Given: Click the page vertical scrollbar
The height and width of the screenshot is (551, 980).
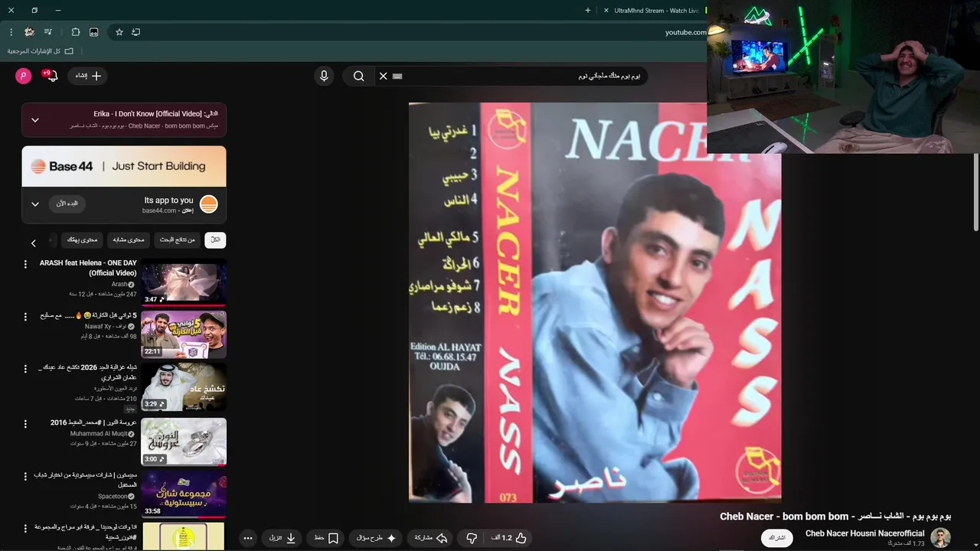Looking at the screenshot, I should (x=975, y=191).
